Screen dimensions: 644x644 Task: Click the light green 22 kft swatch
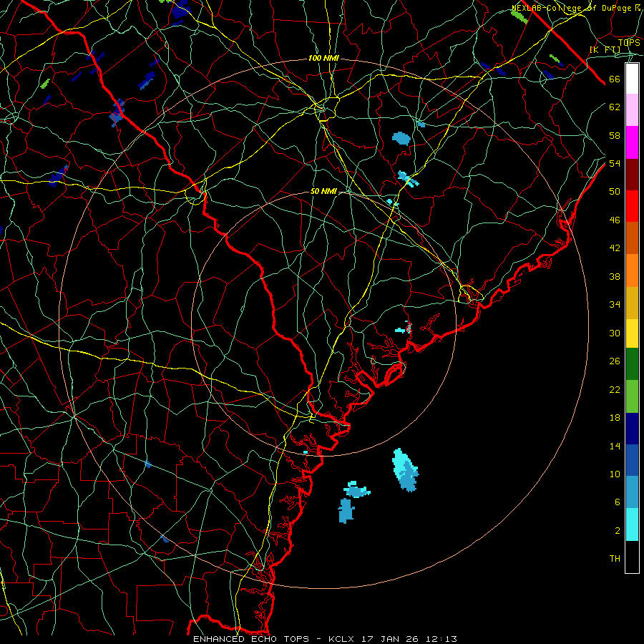632,396
